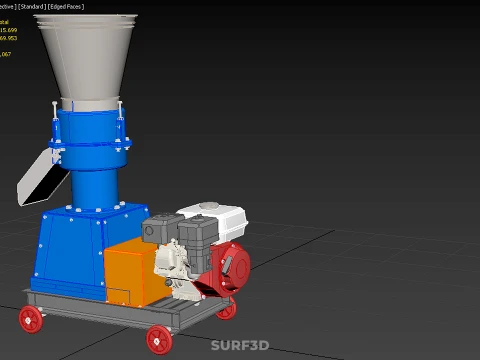
Task: Open the Standard shading viewport menu
Action: 32,7
